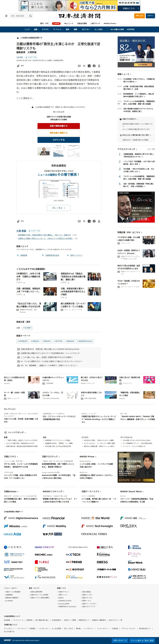This screenshot has width=159, height=644.
Task: Follow the 日銀政策決定会合 topic
Action: 43,255
